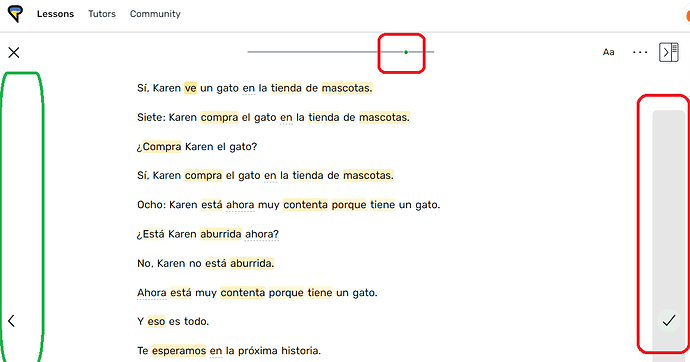Click the highlighted word "¿Está"
690x362 pixels.
pyautogui.click(x=150, y=234)
